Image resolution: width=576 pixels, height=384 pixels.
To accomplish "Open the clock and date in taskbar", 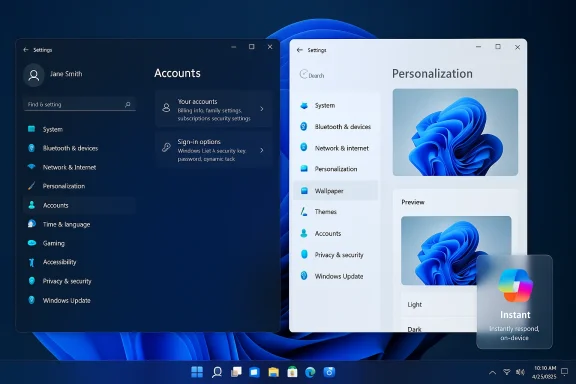I will (x=545, y=372).
